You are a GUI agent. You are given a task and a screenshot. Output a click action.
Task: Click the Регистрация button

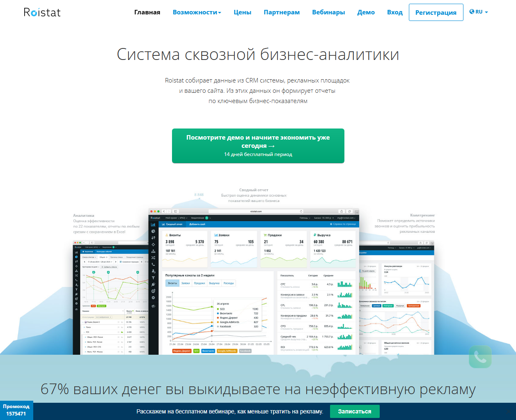436,12
